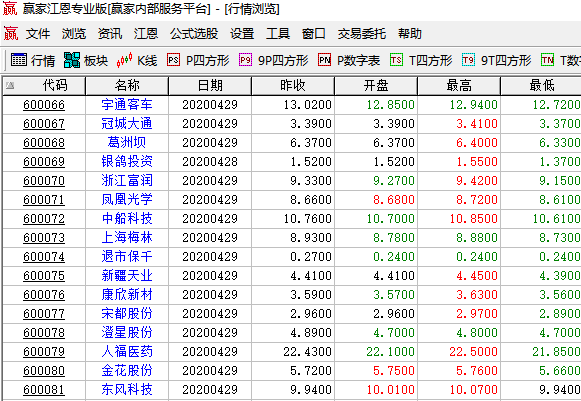581x401 pixels.
Task: Select stock name 中船科技
Action: [x=127, y=219]
